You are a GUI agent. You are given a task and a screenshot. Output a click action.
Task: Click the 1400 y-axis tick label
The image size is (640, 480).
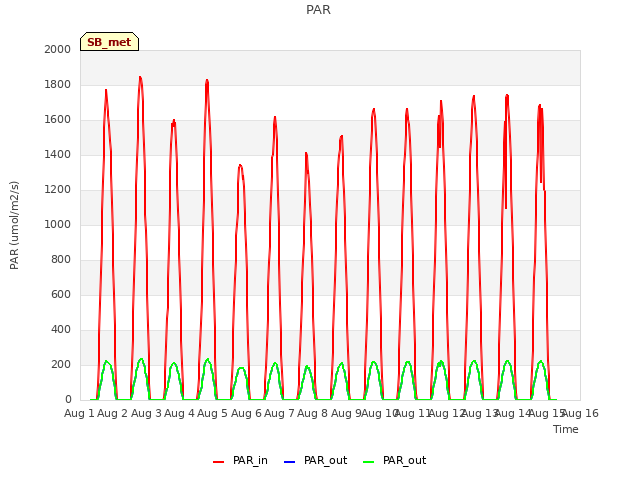[x=58, y=154]
